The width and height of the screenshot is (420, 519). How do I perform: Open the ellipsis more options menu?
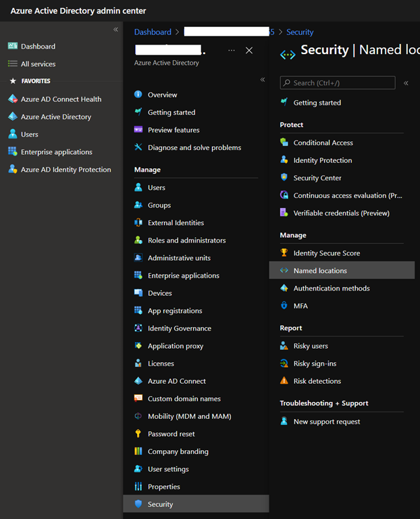tap(232, 51)
